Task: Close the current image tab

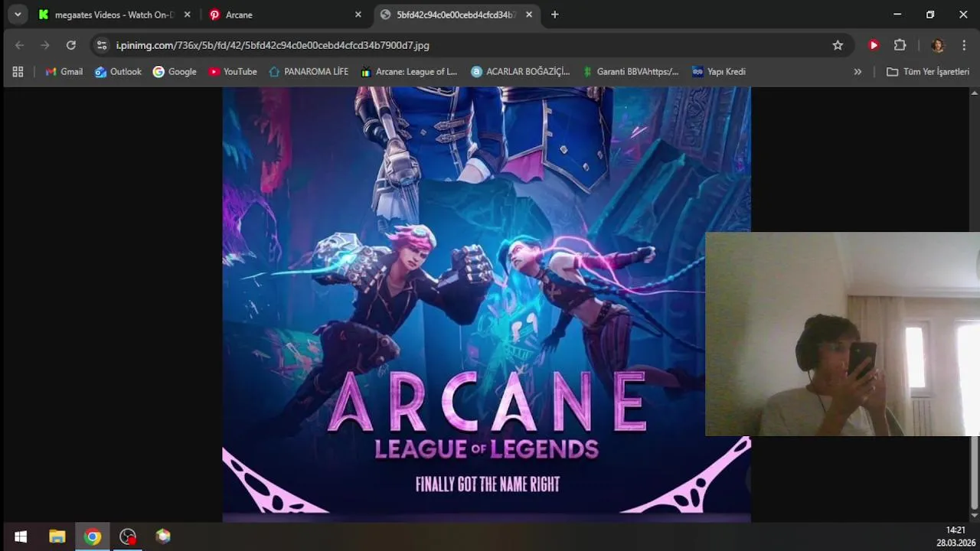Action: [529, 15]
